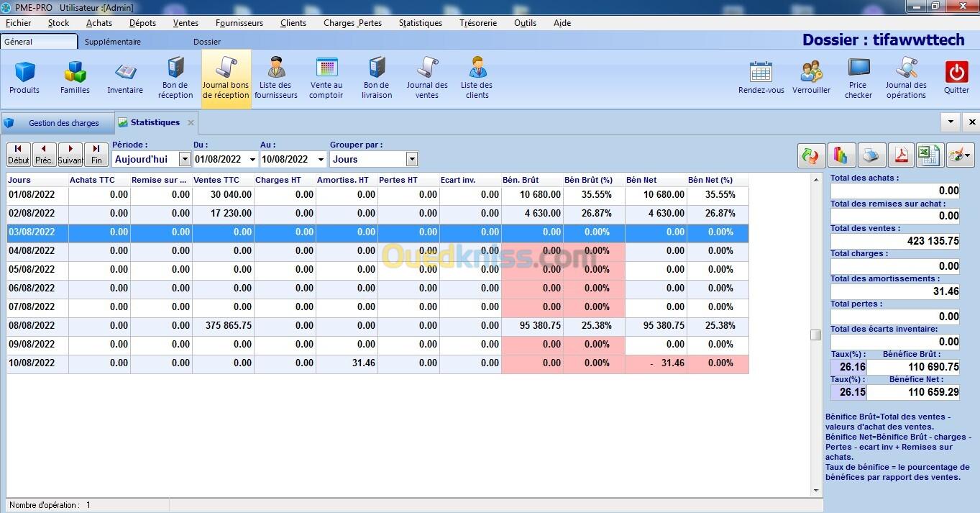This screenshot has width=980, height=513.
Task: Show the bar chart view
Action: coord(840,155)
